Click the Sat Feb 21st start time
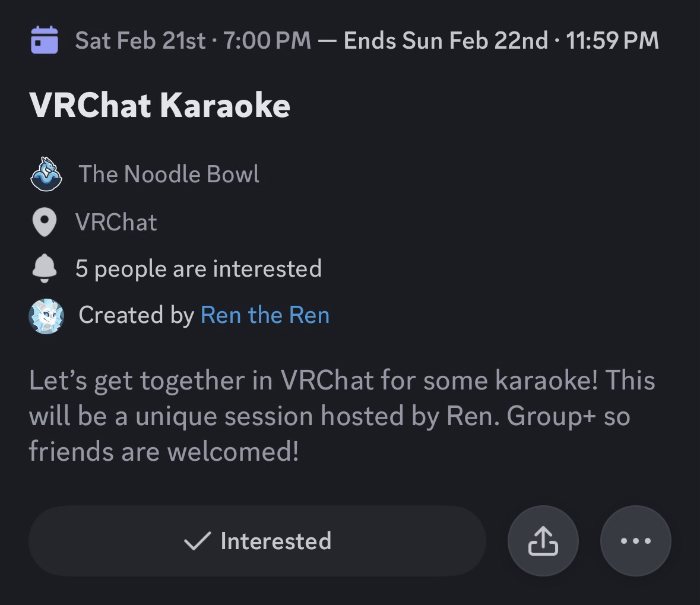 (193, 40)
